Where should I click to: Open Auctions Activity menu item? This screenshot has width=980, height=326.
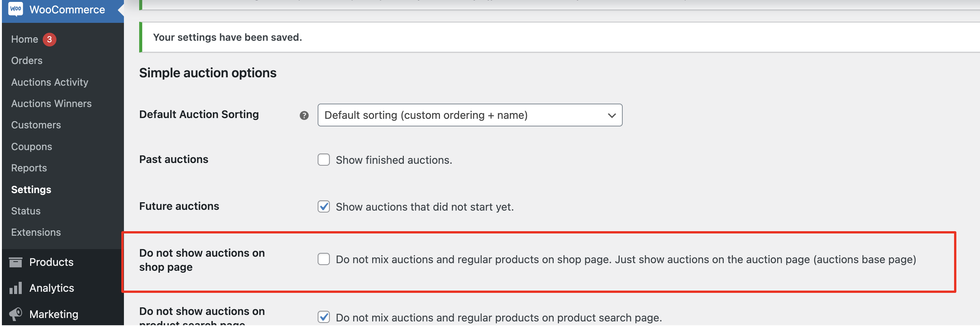50,82
